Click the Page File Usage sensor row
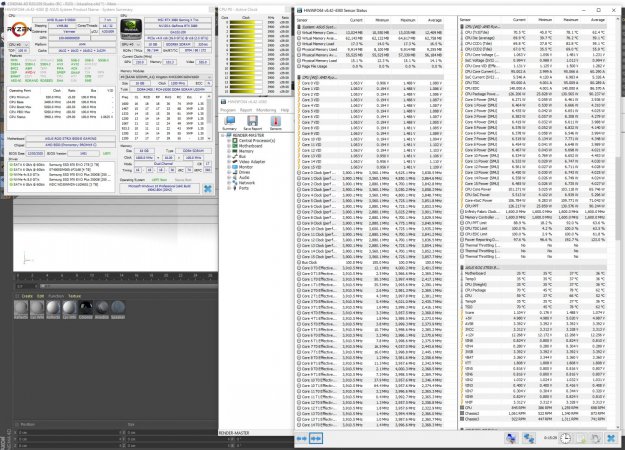The image size is (625, 450). pyautogui.click(x=370, y=66)
